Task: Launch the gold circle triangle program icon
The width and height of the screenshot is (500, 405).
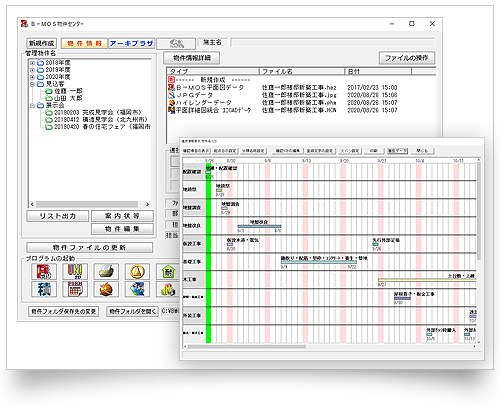Action: pyautogui.click(x=137, y=271)
